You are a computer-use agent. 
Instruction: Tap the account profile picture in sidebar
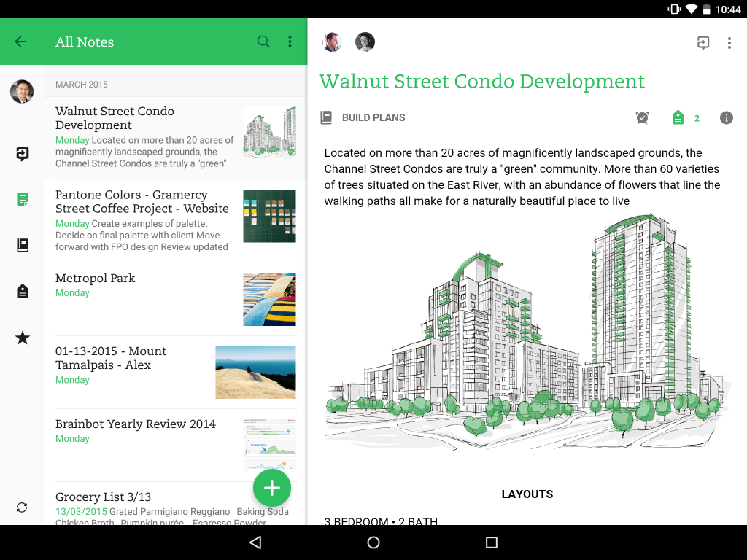22,92
